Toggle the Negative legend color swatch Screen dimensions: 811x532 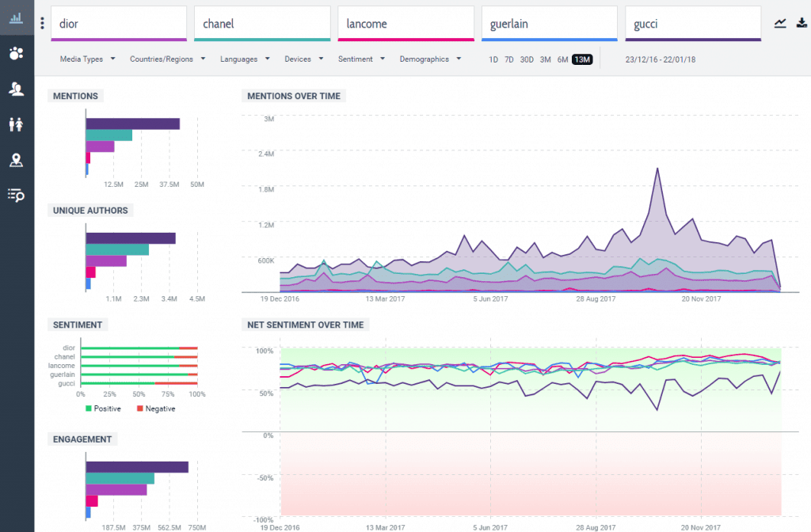[141, 408]
